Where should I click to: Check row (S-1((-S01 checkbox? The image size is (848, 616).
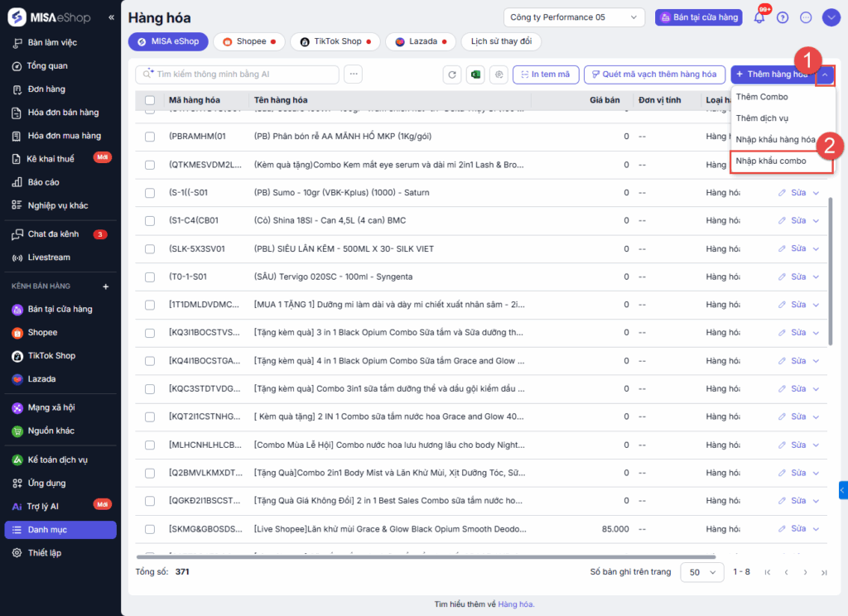click(150, 193)
